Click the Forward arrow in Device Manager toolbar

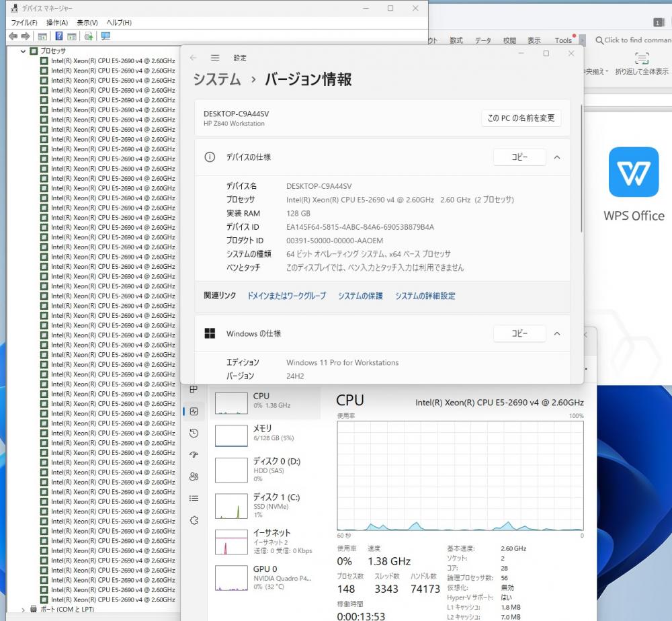26,36
